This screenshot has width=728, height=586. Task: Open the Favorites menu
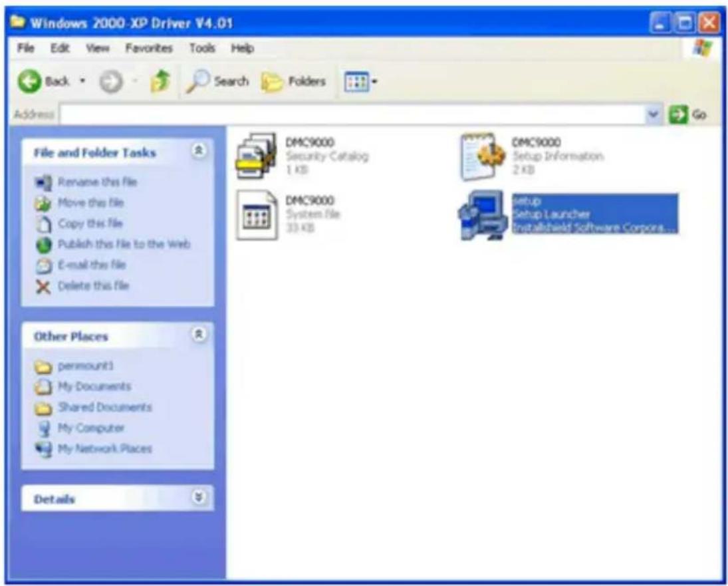(x=148, y=48)
